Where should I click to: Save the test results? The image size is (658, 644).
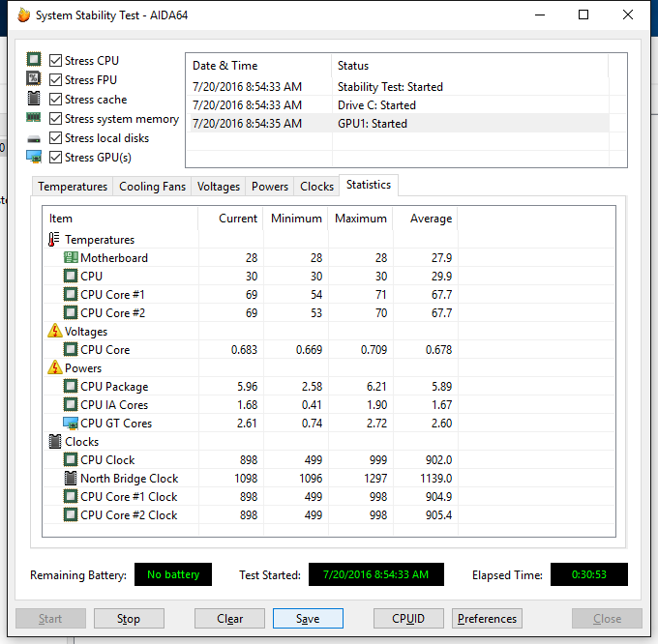point(308,619)
